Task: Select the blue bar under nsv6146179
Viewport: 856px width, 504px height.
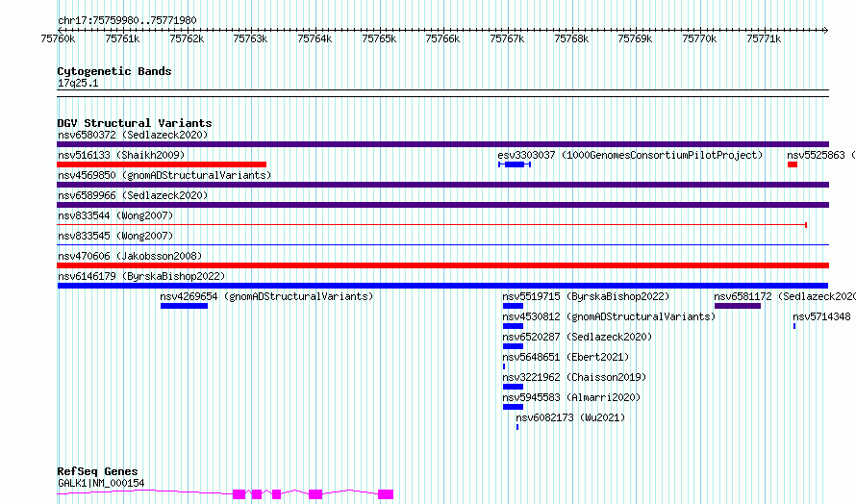Action: (442, 286)
